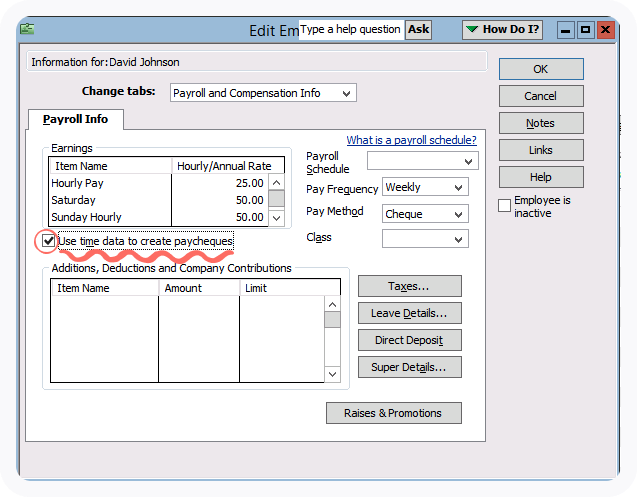Click the Links button

coord(541,150)
